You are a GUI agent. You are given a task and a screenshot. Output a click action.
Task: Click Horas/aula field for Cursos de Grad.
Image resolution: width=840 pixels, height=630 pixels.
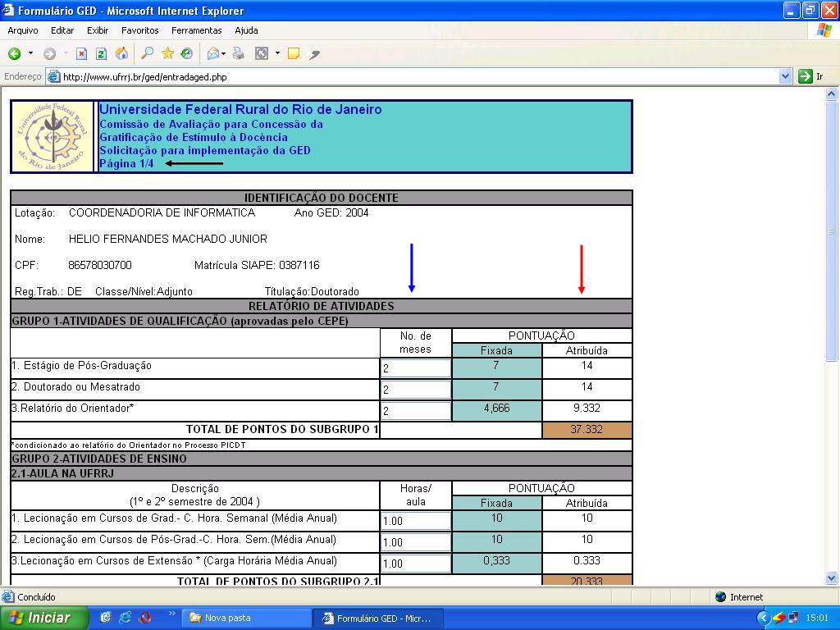[416, 521]
